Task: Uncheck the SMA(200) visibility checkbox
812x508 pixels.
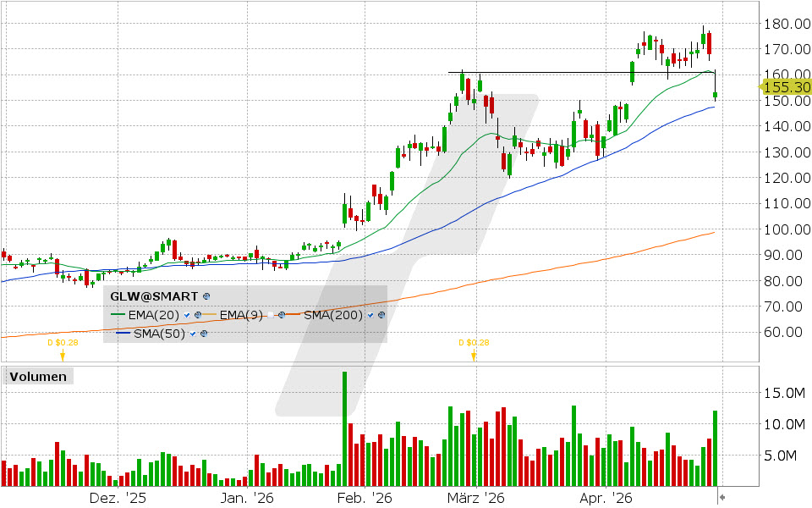Action: pos(370,315)
